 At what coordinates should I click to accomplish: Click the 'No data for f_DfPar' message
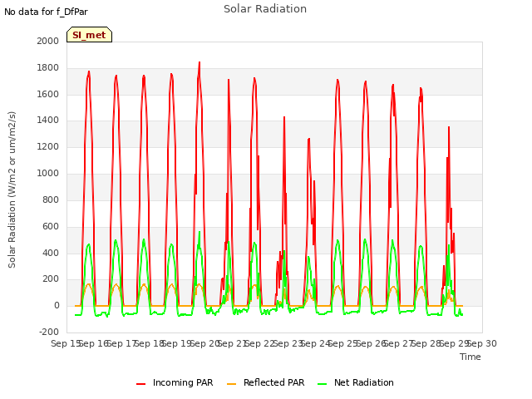(46, 12)
